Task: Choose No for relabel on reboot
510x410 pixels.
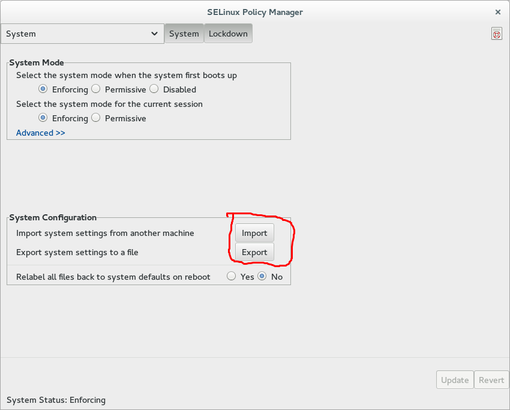Action: 262,276
